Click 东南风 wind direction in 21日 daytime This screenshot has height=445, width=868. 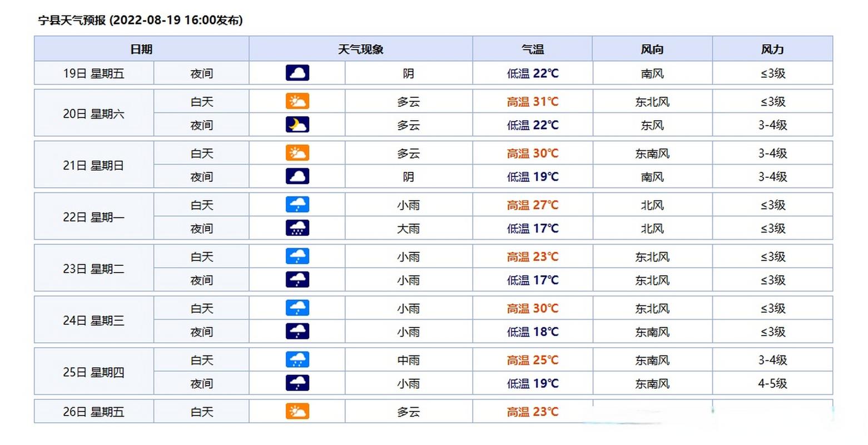pos(652,153)
